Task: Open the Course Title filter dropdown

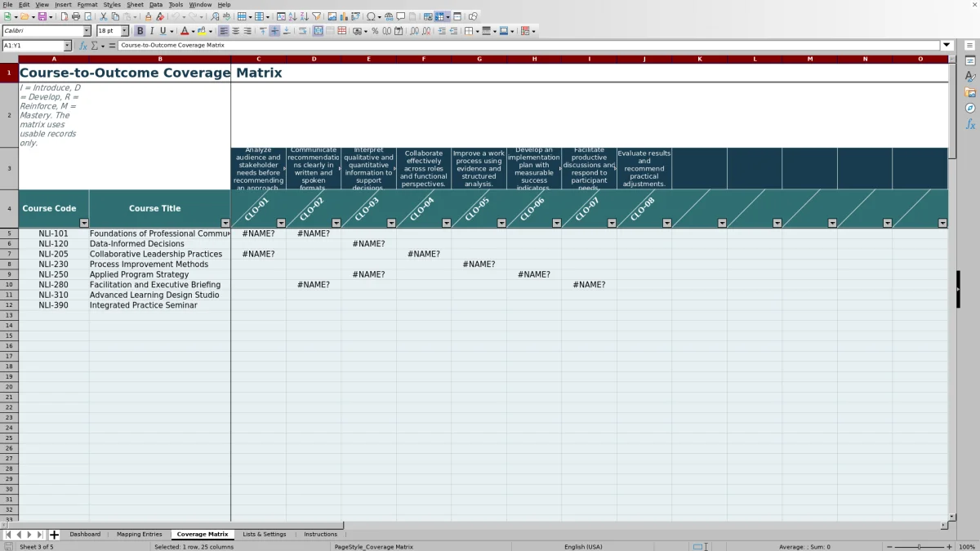Action: (x=225, y=223)
